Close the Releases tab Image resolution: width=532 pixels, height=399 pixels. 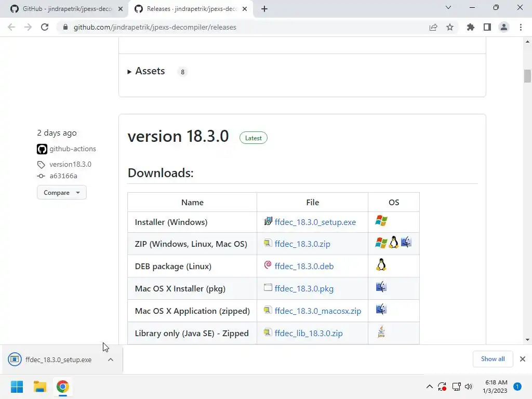245,9
